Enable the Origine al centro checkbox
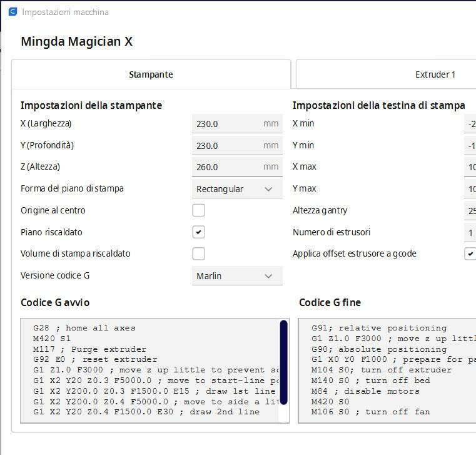This screenshot has width=476, height=455. click(x=198, y=210)
